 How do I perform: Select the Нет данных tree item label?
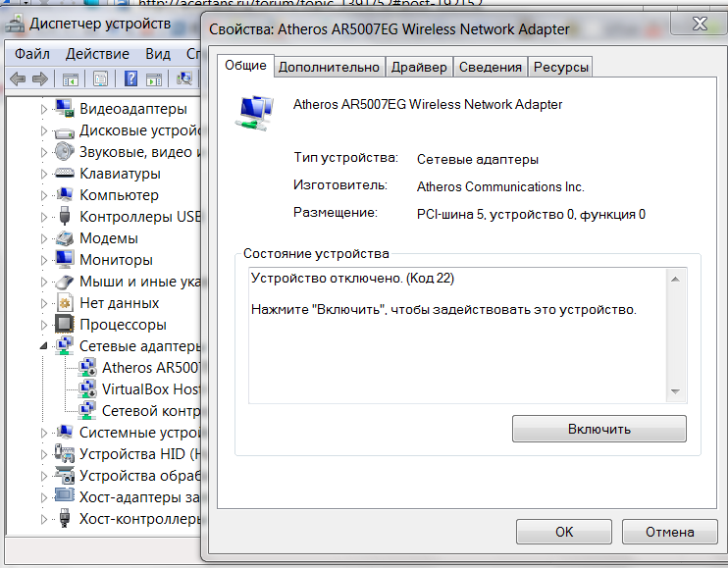[120, 303]
